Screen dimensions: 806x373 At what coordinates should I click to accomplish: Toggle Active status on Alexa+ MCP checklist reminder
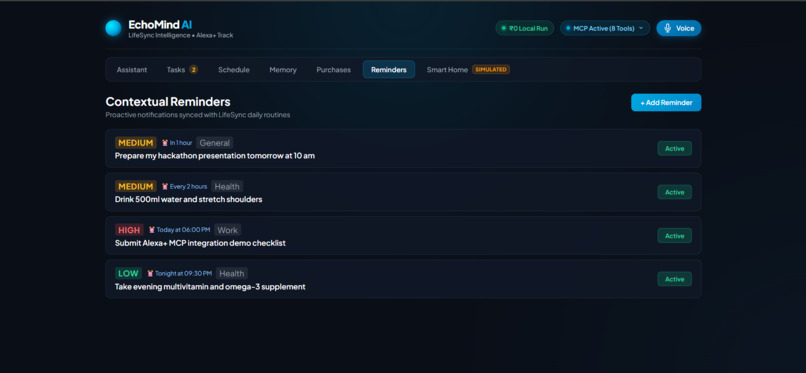coord(674,236)
